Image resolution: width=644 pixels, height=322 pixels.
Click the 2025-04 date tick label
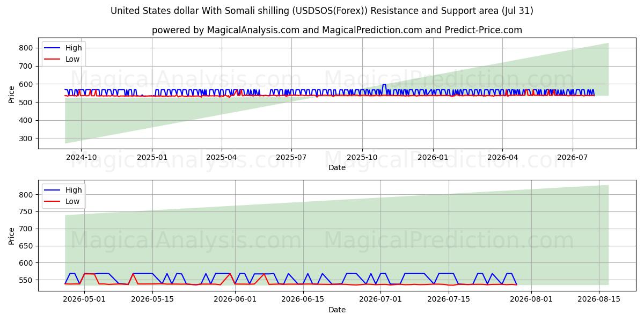point(222,158)
